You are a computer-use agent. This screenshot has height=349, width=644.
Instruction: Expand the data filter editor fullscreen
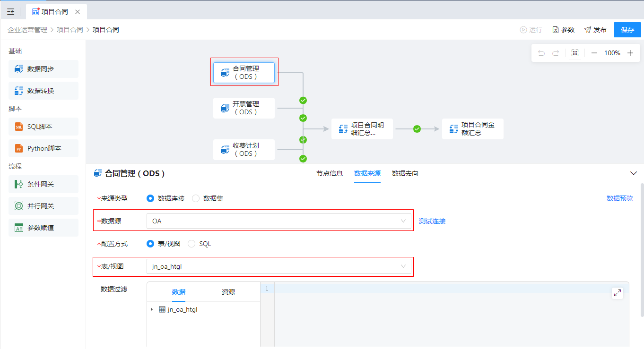pos(617,293)
